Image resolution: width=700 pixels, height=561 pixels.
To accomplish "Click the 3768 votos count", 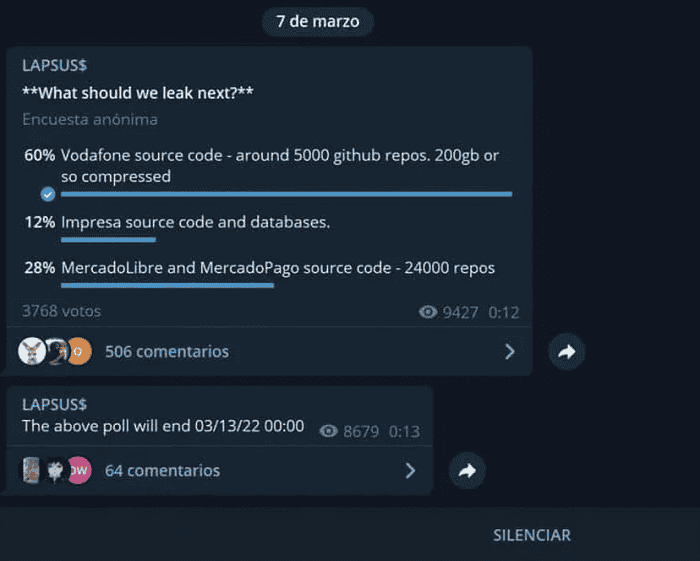I will pyautogui.click(x=61, y=311).
